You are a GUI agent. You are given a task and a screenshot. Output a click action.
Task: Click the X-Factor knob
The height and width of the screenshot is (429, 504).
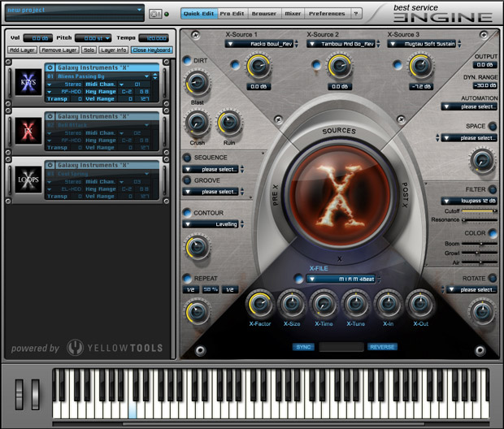[x=259, y=304]
